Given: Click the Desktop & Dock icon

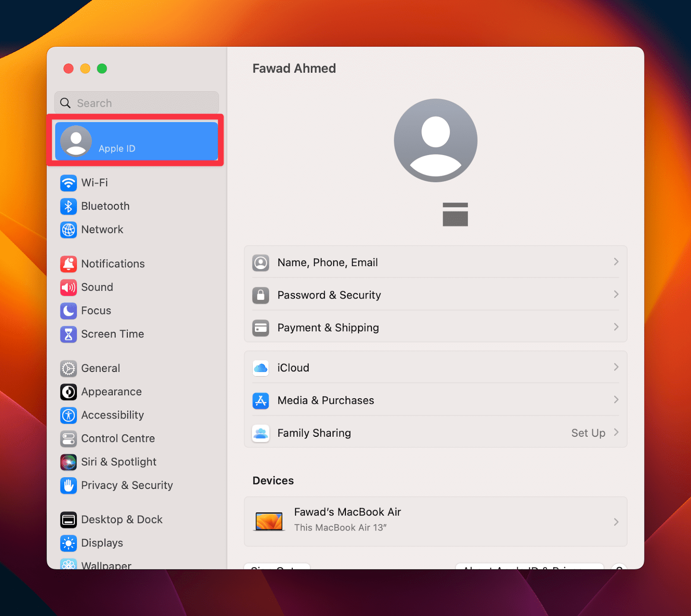Looking at the screenshot, I should point(68,520).
